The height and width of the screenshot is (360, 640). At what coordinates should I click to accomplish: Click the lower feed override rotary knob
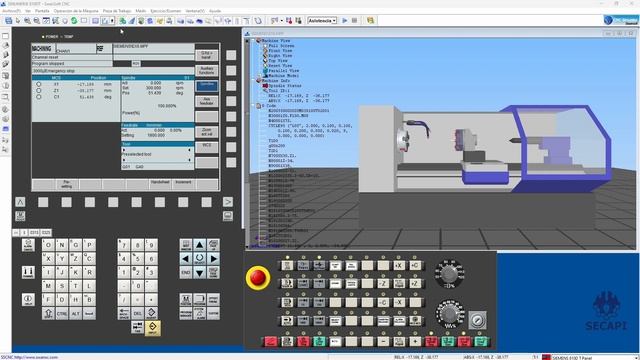click(449, 313)
